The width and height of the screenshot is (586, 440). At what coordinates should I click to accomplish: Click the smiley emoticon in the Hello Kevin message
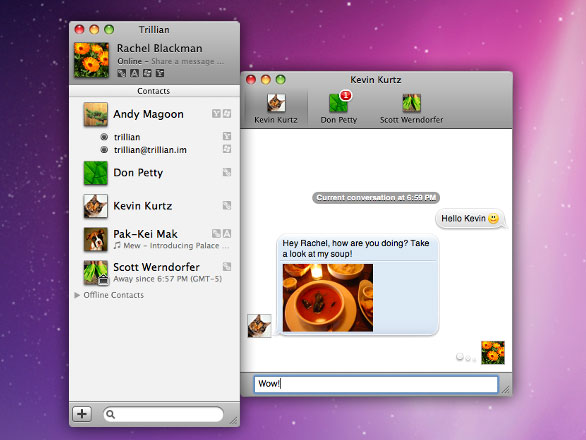(493, 218)
